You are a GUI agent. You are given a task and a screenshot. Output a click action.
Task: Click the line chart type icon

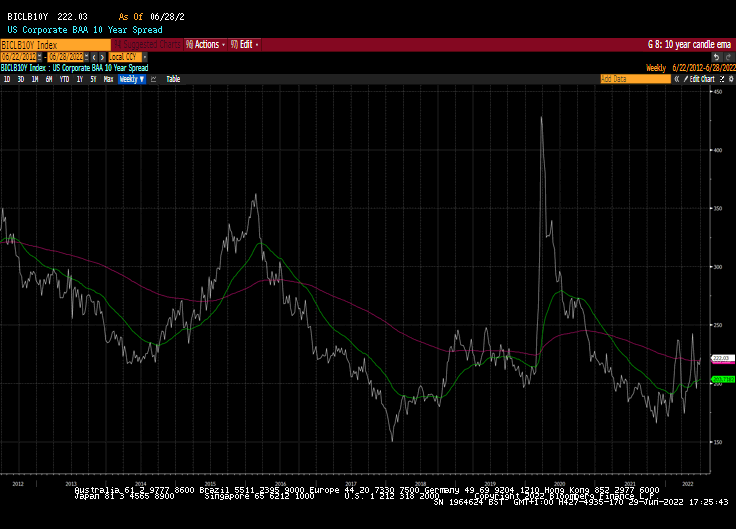(x=153, y=79)
